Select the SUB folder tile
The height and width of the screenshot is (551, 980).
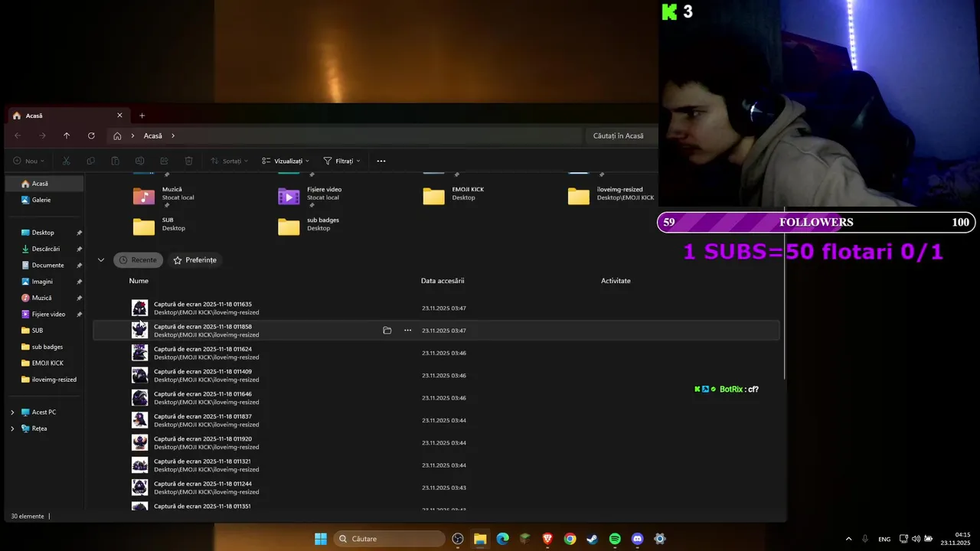(x=159, y=226)
